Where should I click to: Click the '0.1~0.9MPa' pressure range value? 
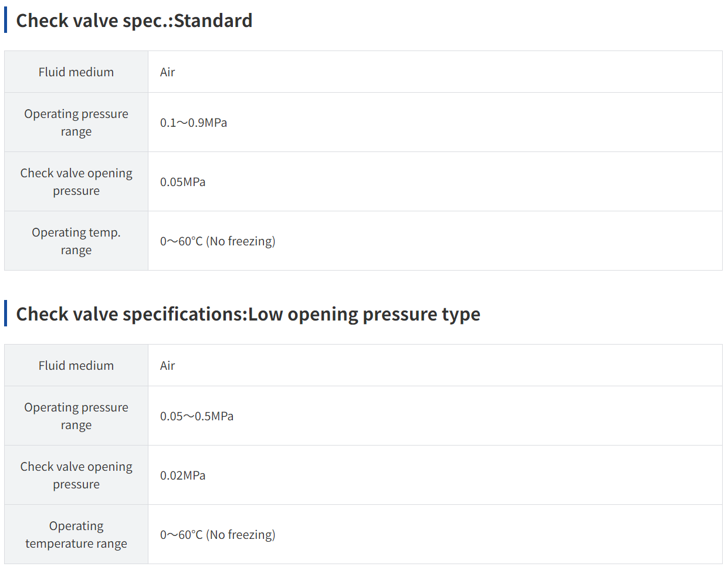(194, 123)
